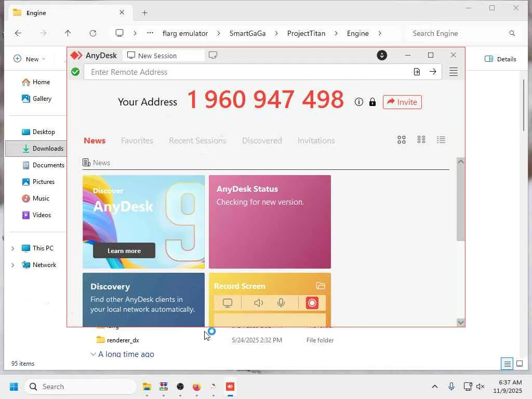Open Desktop in navigation pane
Image resolution: width=532 pixels, height=399 pixels.
38,132
